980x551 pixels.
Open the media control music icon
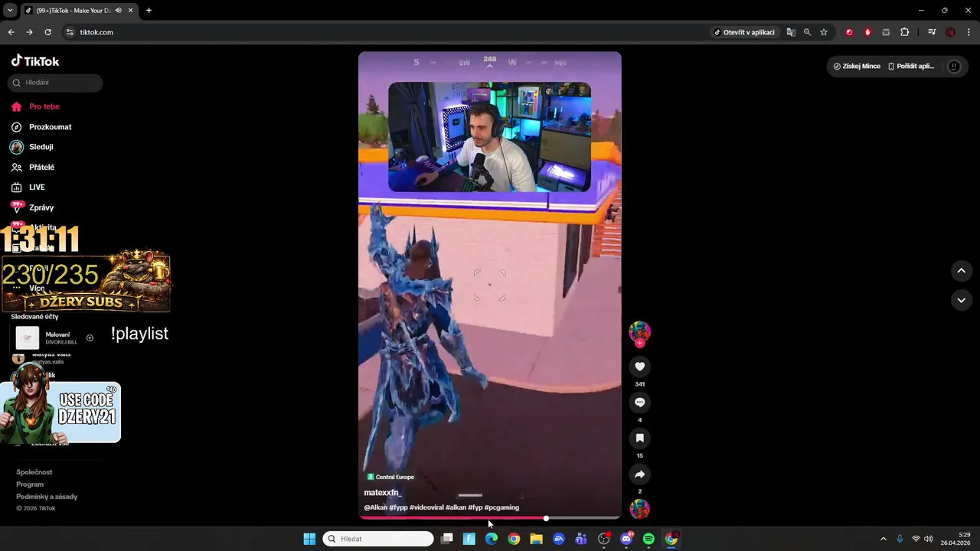(x=932, y=32)
